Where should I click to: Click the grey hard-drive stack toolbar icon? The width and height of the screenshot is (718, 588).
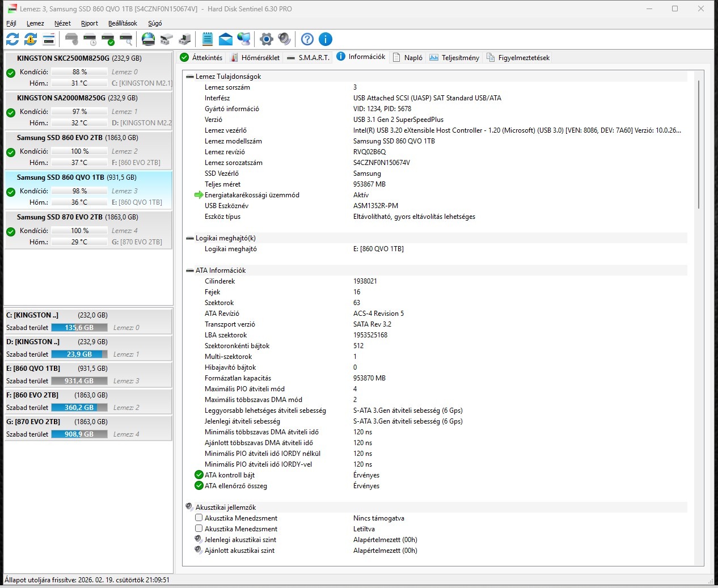click(166, 39)
